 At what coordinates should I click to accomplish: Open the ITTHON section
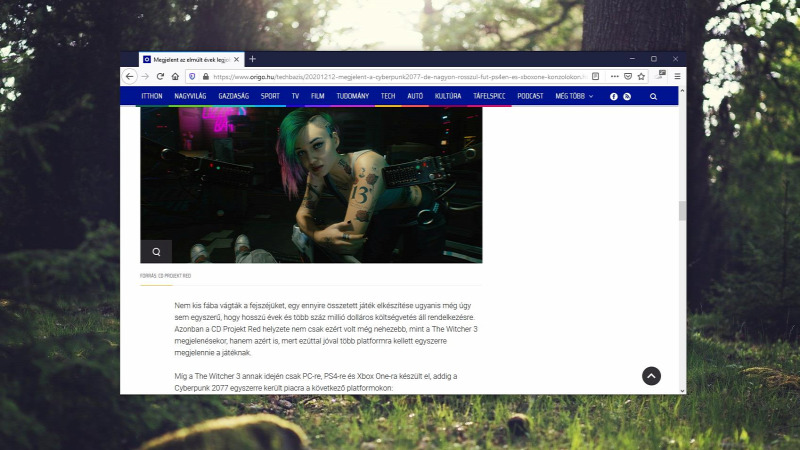(152, 96)
